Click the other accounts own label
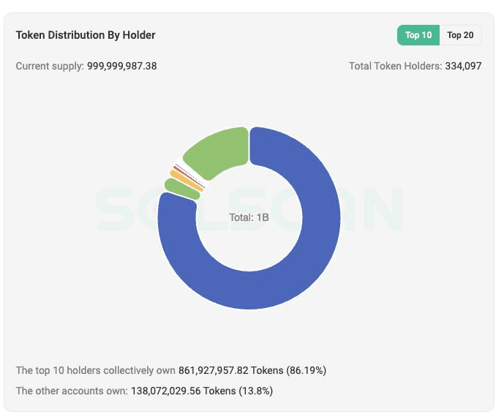Screen dimensions: 504x420 click(72, 391)
